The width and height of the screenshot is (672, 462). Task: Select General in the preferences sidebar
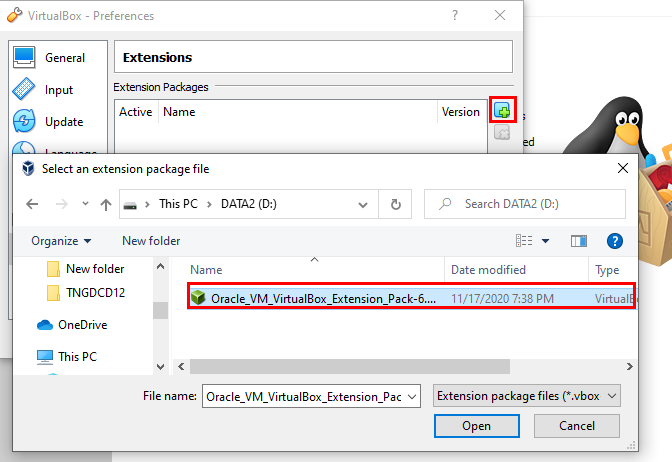coord(64,58)
